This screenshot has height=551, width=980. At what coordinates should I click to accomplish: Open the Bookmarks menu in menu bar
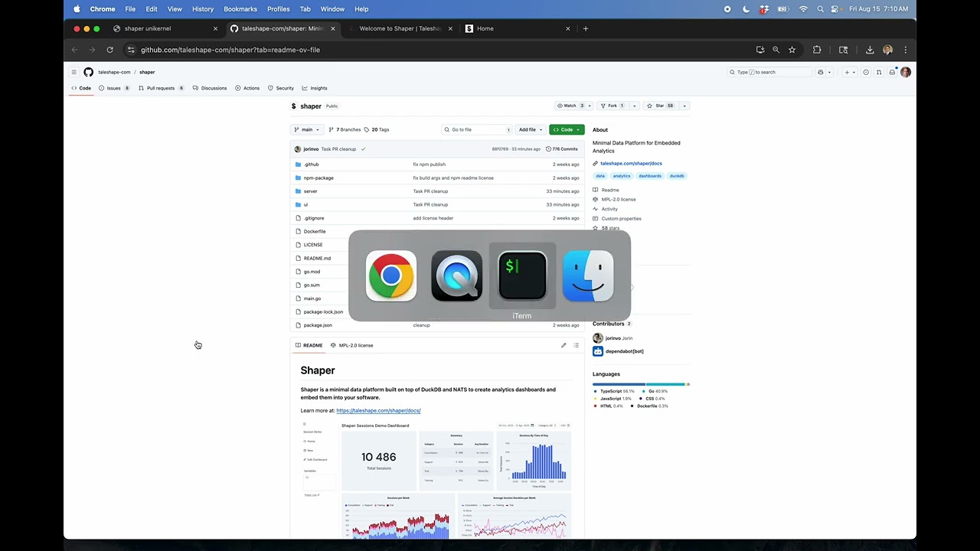tap(240, 9)
